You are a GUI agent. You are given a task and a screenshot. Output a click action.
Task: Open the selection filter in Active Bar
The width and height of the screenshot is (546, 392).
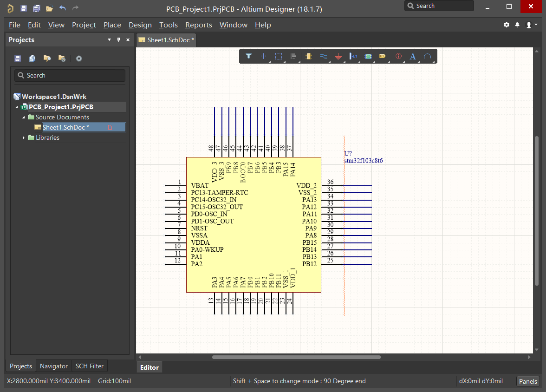(249, 56)
